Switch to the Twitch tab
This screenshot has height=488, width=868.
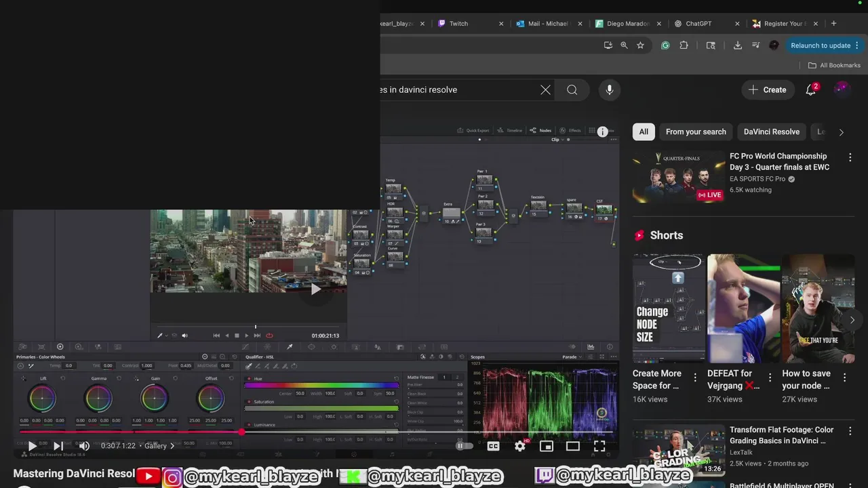468,24
